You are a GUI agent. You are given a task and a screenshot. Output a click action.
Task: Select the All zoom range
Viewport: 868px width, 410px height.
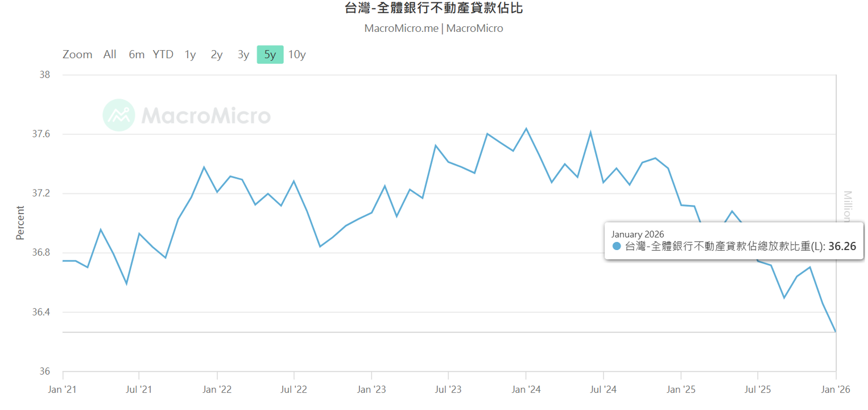tap(110, 55)
